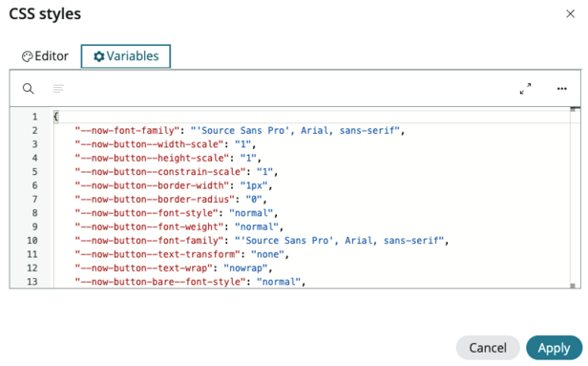
Task: Open the more options ellipsis menu
Action: pos(561,89)
